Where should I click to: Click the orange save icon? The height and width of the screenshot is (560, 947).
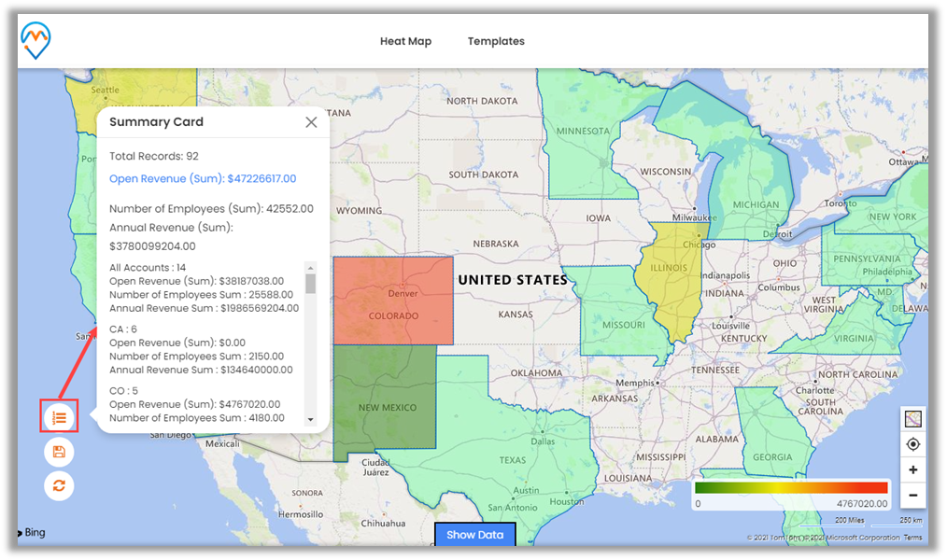tap(59, 452)
